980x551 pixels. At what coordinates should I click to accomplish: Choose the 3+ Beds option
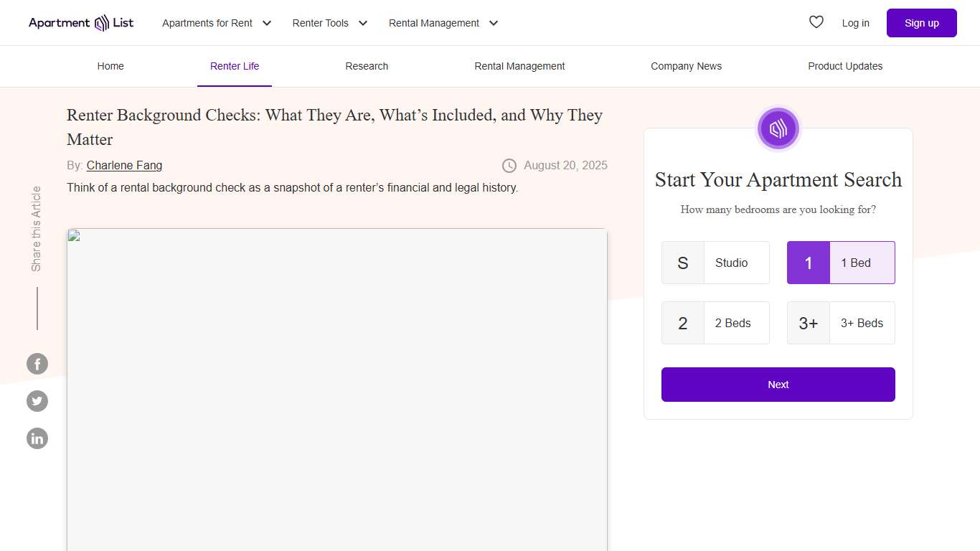click(x=840, y=323)
